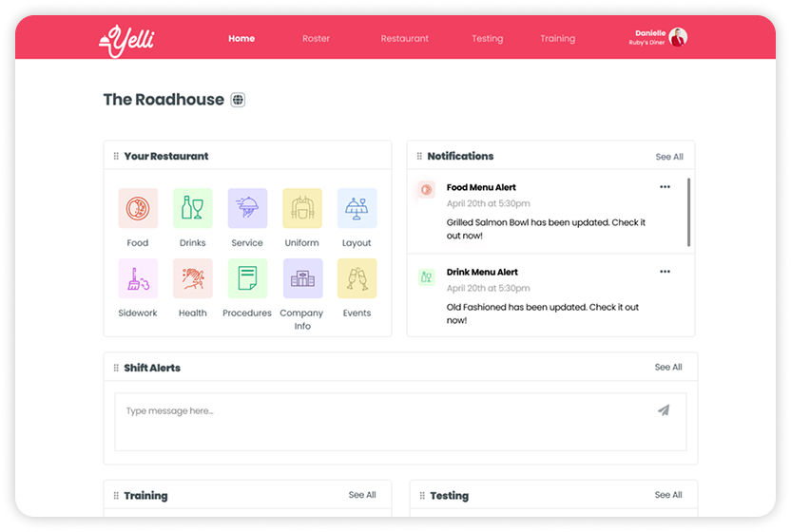Click See All in Notifications

tap(669, 157)
